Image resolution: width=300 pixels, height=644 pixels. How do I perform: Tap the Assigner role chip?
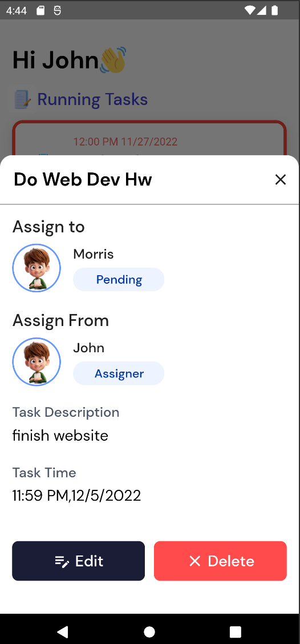point(119,373)
